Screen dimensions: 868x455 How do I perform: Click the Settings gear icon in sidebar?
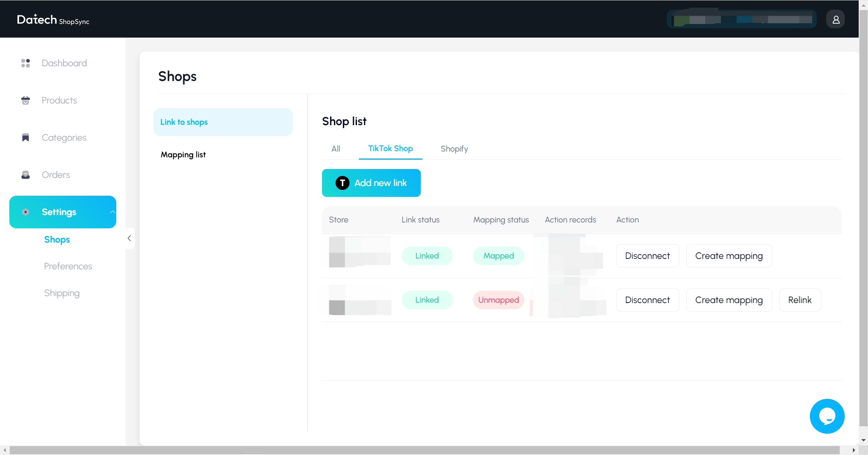(25, 212)
